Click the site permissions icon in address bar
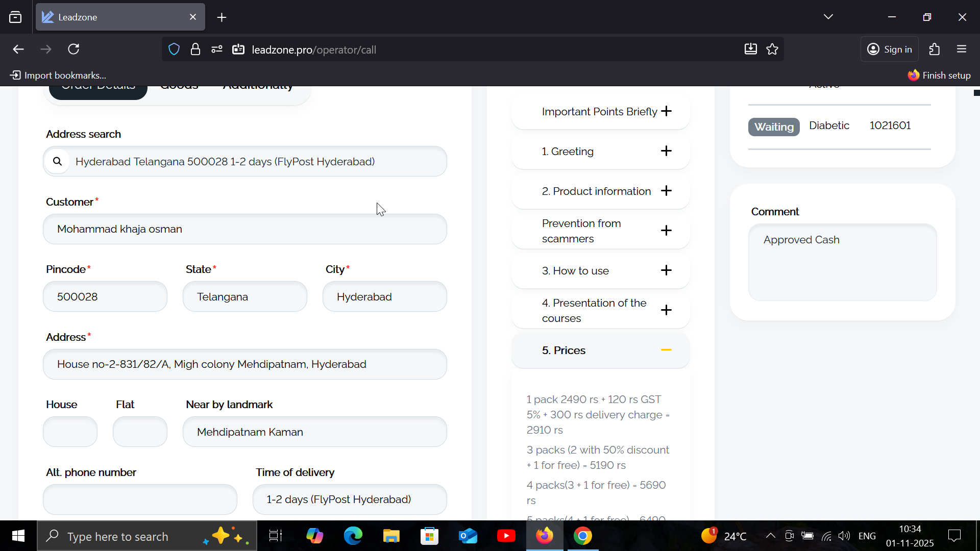The image size is (980, 551). pyautogui.click(x=217, y=49)
